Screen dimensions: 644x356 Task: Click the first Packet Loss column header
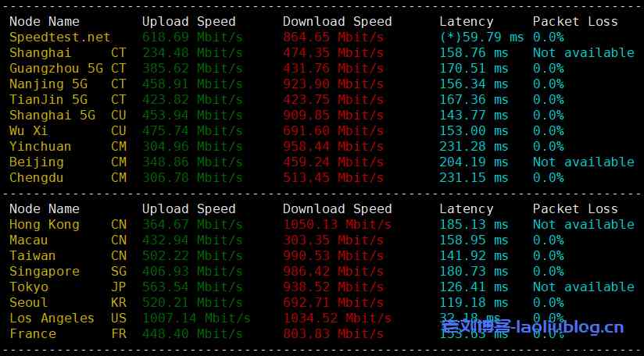point(575,22)
